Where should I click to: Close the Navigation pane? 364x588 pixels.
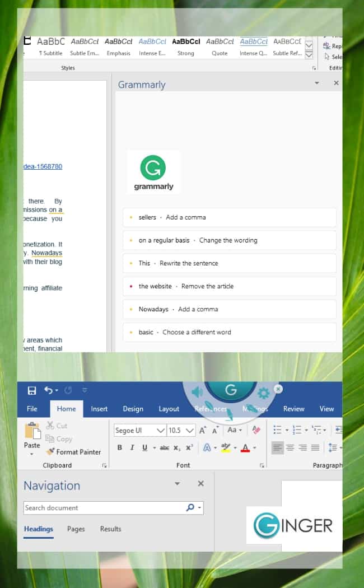pyautogui.click(x=201, y=483)
